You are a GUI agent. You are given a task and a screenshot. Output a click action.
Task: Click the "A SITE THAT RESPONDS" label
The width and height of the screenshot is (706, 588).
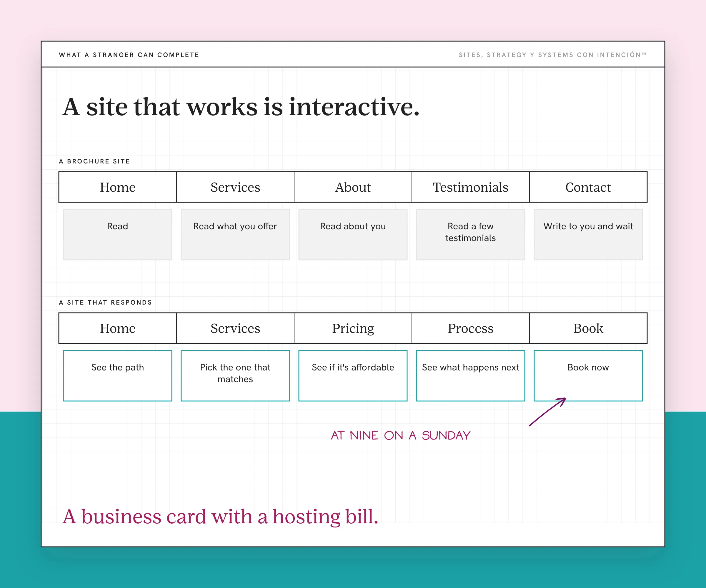point(106,303)
